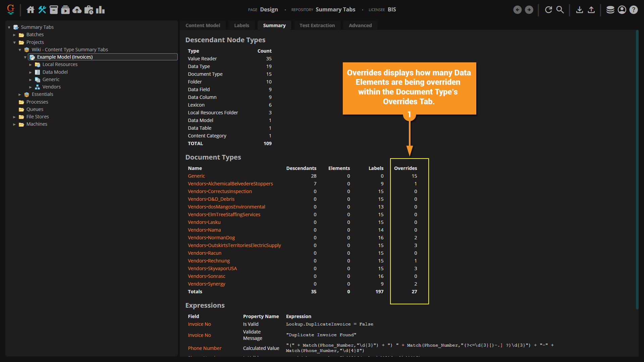Click the search magnifier icon
The image size is (644, 362).
[560, 10]
